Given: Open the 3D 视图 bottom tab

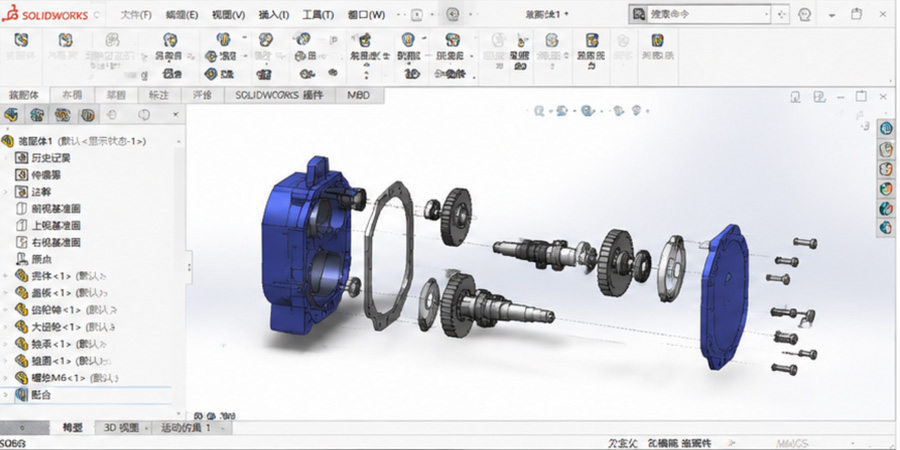Looking at the screenshot, I should pos(121,428).
